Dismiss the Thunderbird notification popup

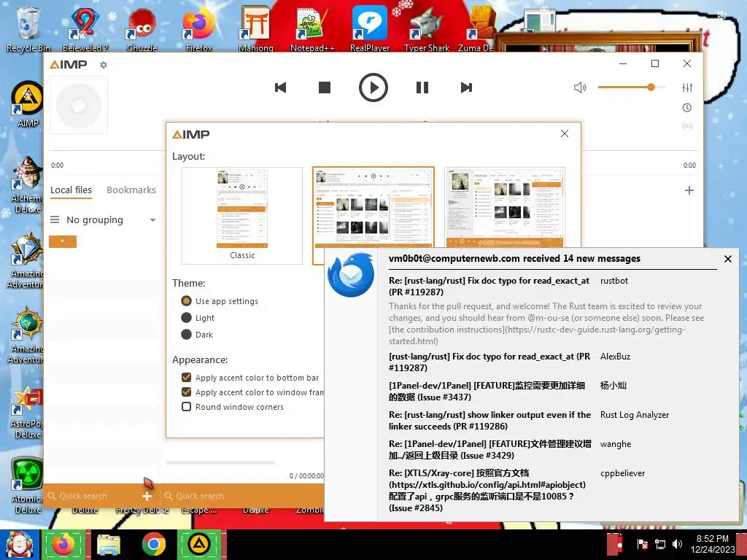pos(727,259)
